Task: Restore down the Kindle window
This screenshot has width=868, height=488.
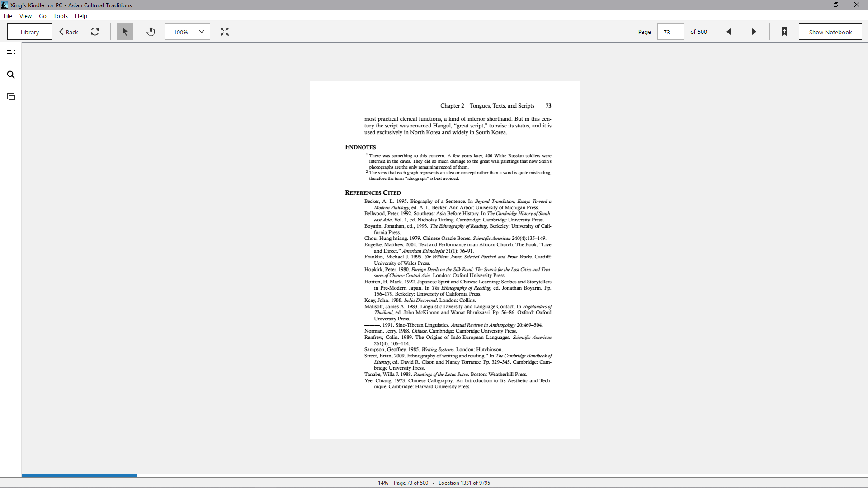Action: [836, 5]
